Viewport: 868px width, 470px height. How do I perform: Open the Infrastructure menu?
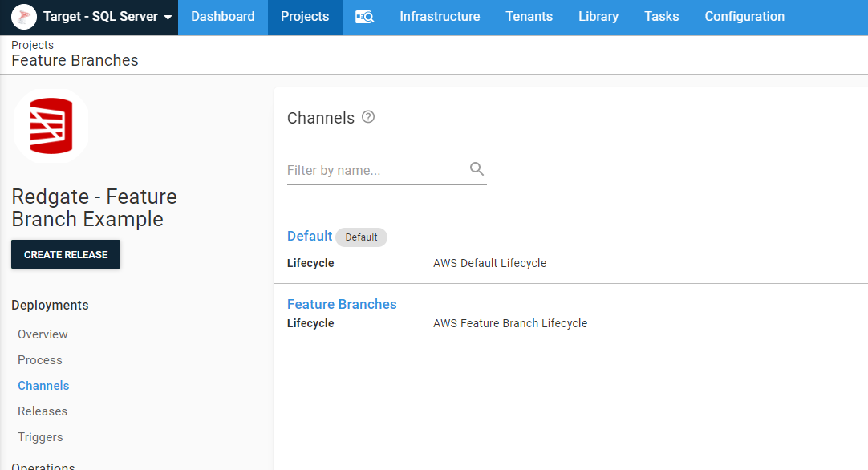[440, 17]
